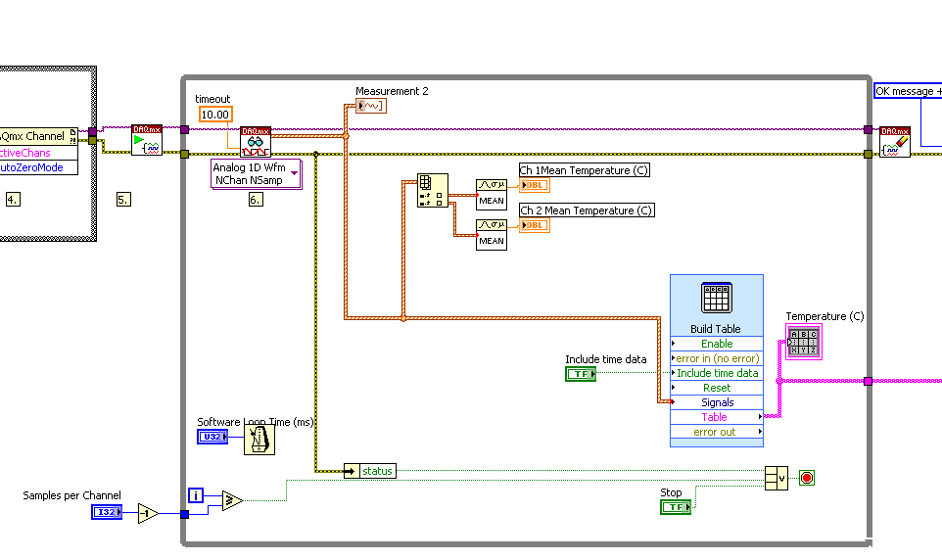Click the DAQmx Start Task icon
This screenshot has height=560, width=942.
point(147,140)
